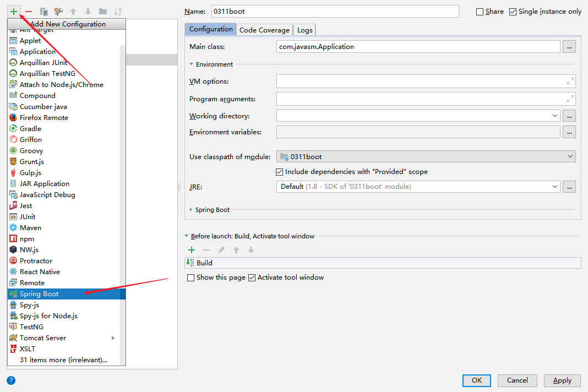This screenshot has width=588, height=392.
Task: Add a Before launch task
Action: (192, 250)
